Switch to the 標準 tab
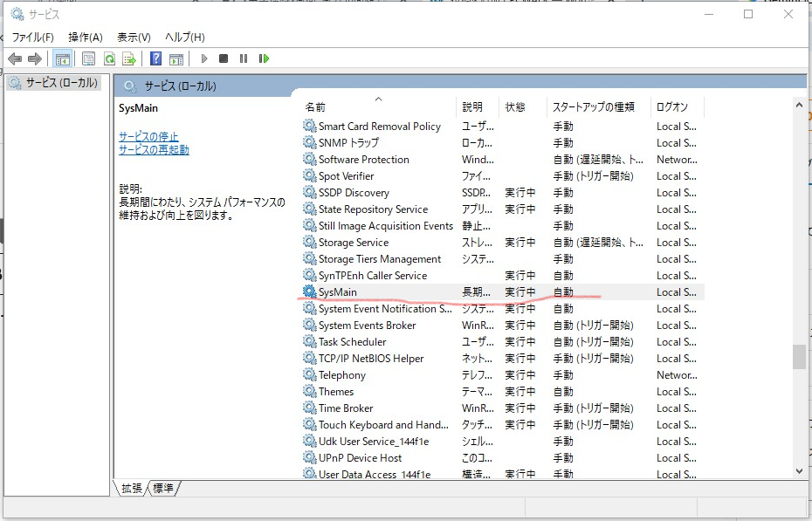812x521 pixels. click(x=163, y=488)
